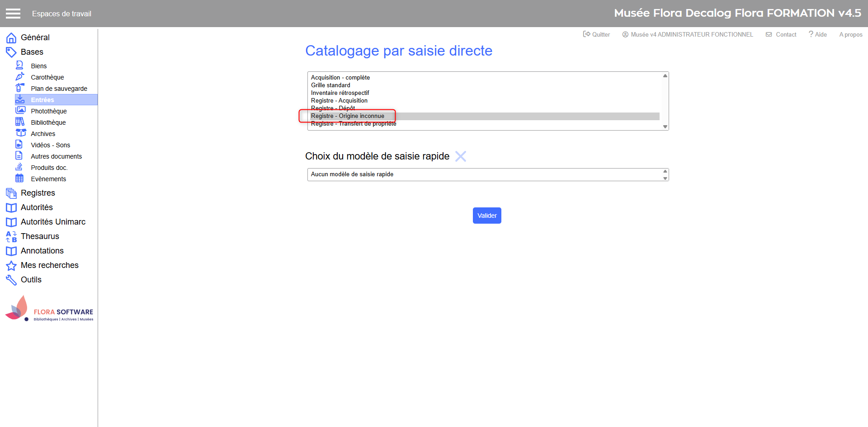Open the Photothèque image icon
Viewport: 868px width, 427px height.
pos(20,110)
